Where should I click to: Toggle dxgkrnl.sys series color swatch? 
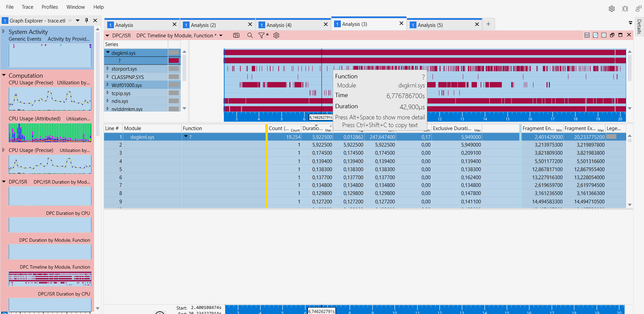(174, 53)
